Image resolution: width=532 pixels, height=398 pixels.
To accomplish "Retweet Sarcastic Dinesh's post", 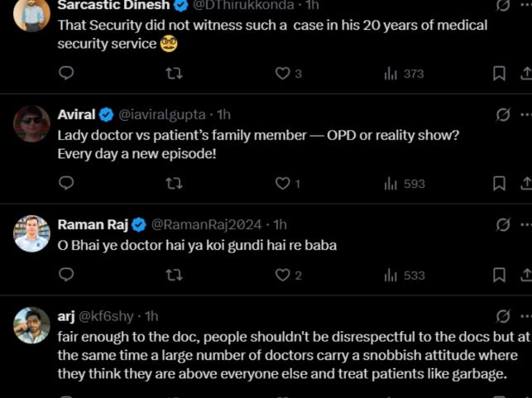I will click(174, 74).
